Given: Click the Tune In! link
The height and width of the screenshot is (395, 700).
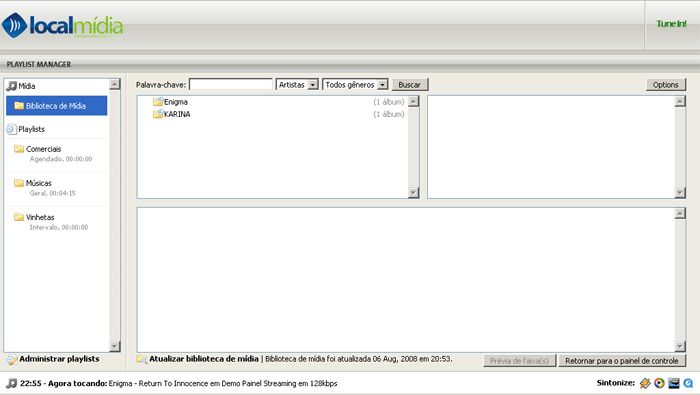Looking at the screenshot, I should tap(671, 23).
